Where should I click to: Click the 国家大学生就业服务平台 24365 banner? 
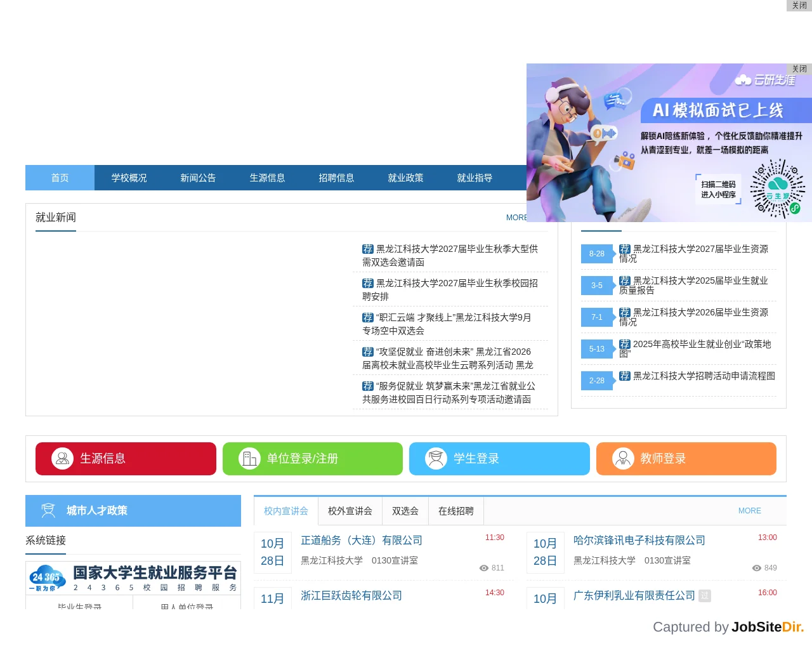(133, 577)
